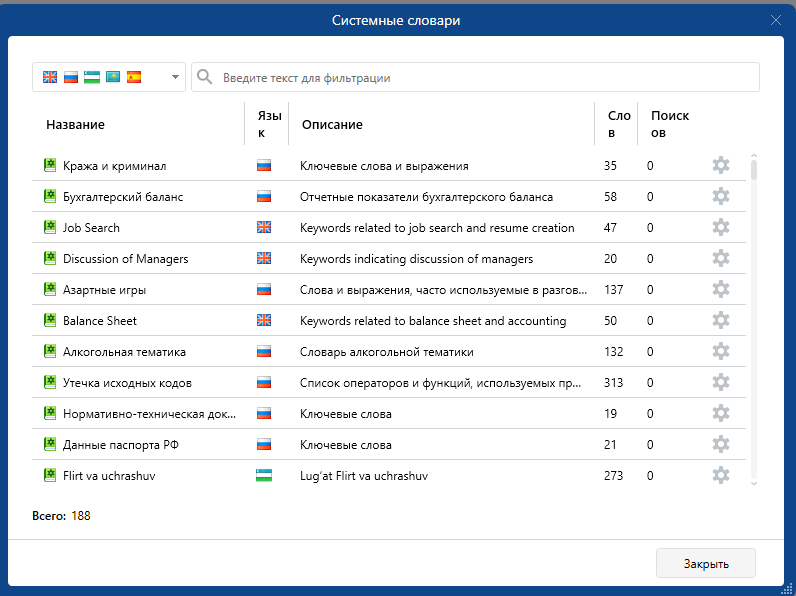Select the Нормативно-техническая док... name

tap(149, 414)
